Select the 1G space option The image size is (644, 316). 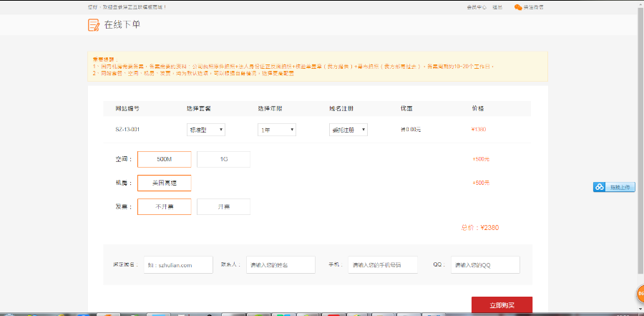coord(223,159)
